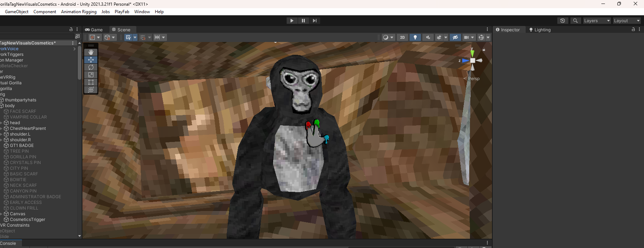Screen dimensions: 644x248
Task: Select the Rotate tool
Action: pos(91,67)
